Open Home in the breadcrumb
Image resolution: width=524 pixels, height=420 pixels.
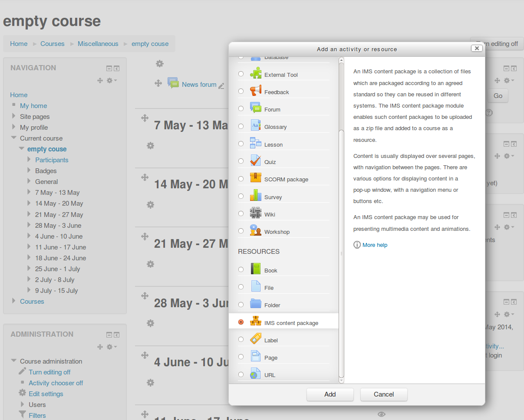19,43
